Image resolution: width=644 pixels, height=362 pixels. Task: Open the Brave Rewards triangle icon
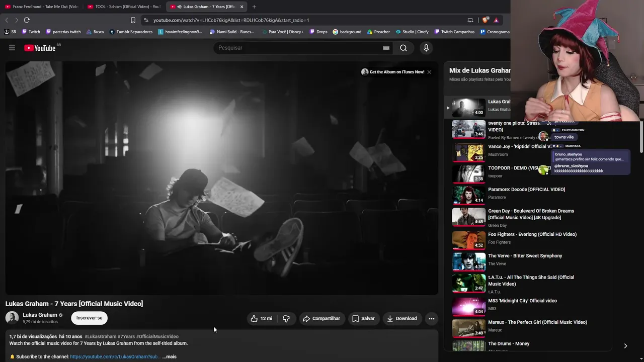click(496, 20)
